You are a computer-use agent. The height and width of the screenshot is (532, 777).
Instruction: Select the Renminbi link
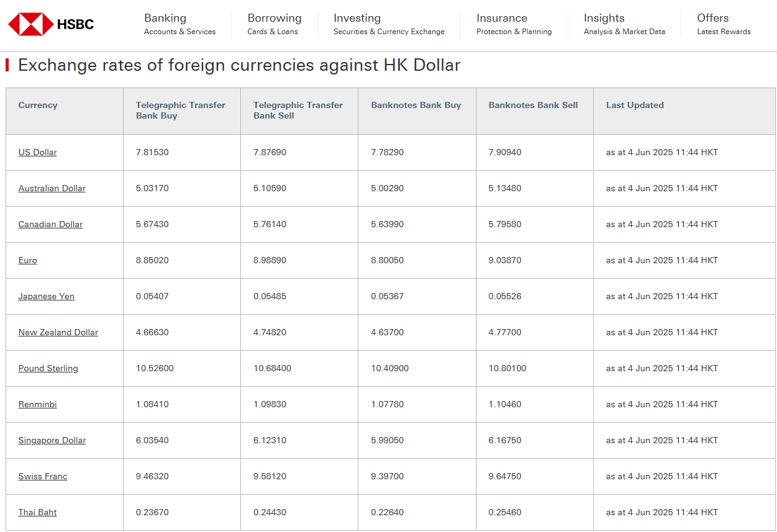tap(37, 404)
